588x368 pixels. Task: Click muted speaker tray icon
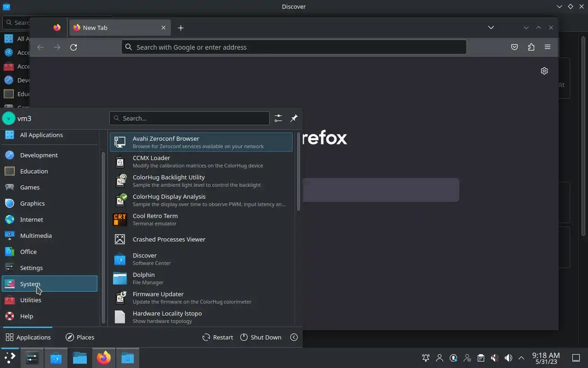click(x=495, y=358)
